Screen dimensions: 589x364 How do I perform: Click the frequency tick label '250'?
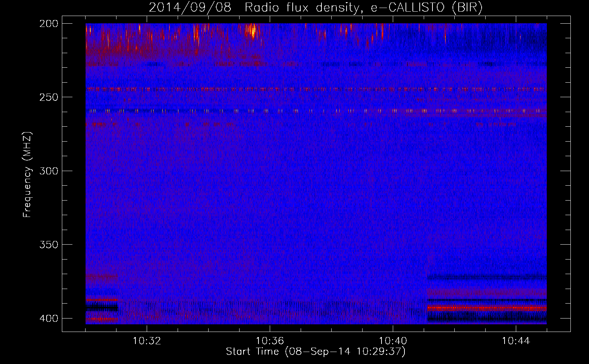pos(48,97)
